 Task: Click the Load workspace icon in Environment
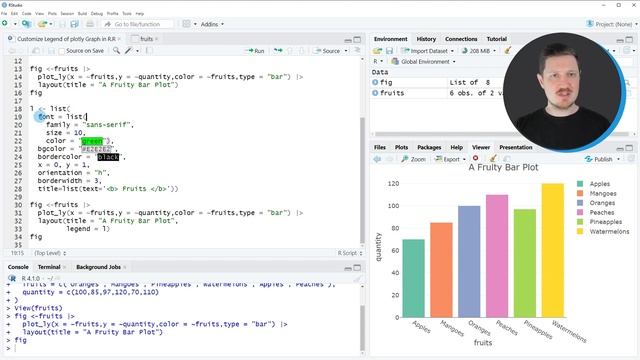click(378, 51)
